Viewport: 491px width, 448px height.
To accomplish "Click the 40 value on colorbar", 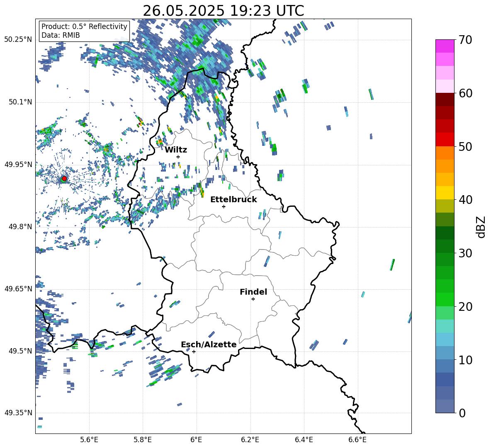I will [465, 200].
